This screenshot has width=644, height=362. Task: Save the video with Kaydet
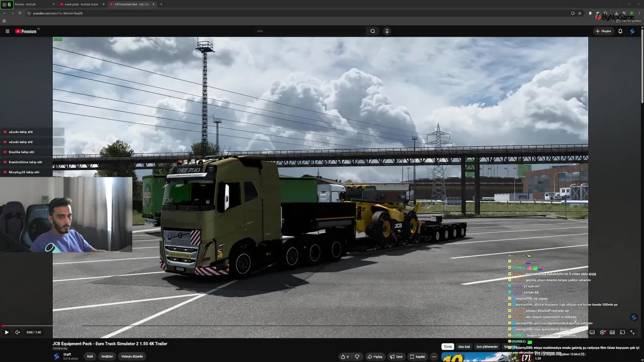[x=418, y=357]
